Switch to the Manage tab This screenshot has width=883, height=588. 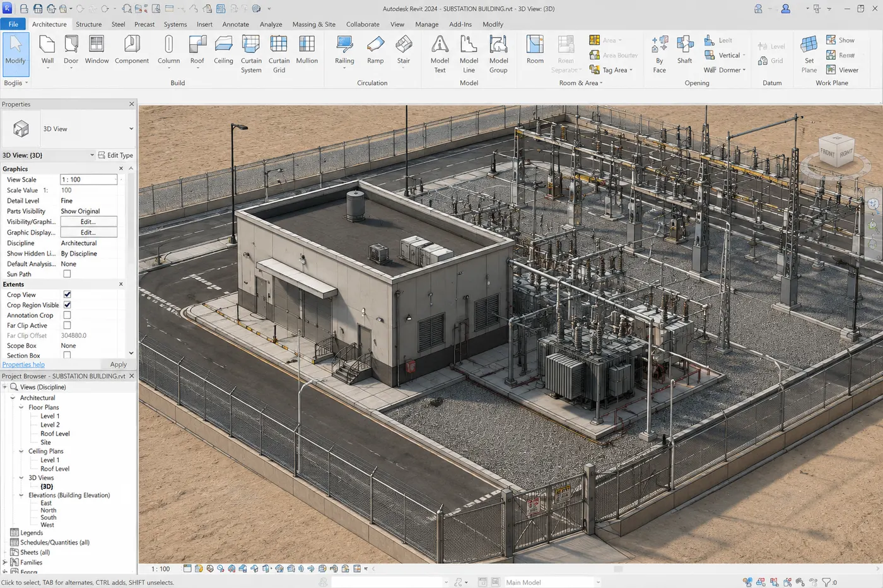click(x=426, y=24)
